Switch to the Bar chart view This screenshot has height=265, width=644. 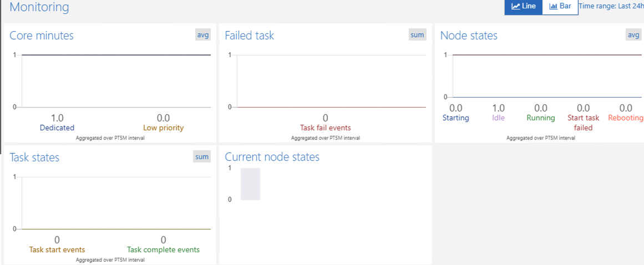560,7
